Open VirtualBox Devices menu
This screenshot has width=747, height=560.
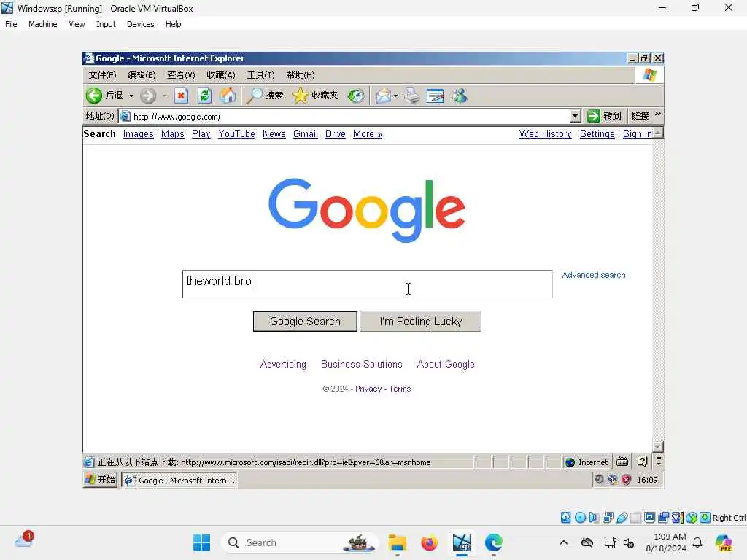point(140,24)
